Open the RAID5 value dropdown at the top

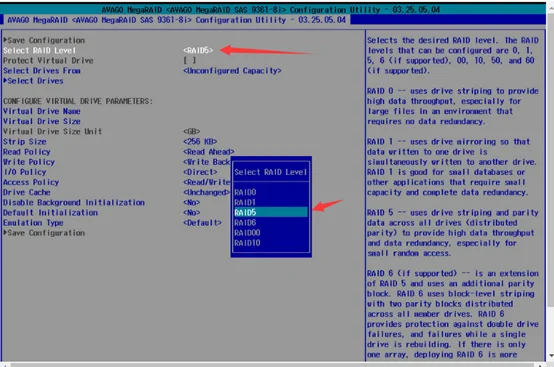click(x=198, y=51)
